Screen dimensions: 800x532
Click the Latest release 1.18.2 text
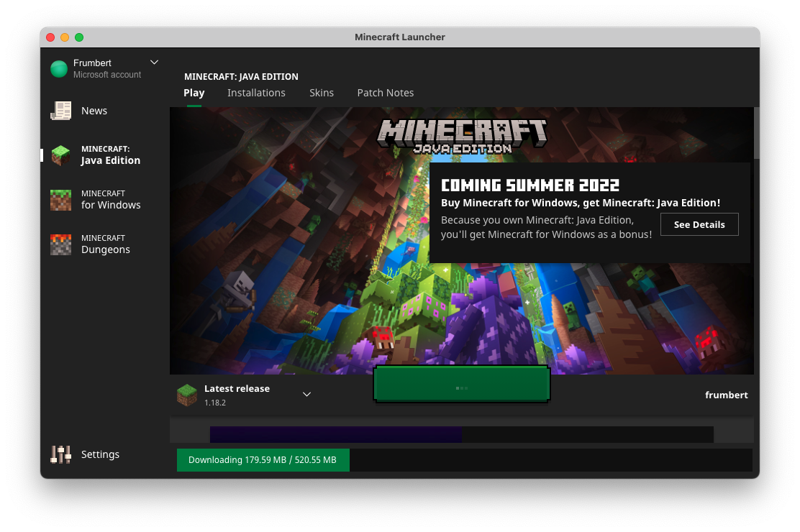pos(237,395)
